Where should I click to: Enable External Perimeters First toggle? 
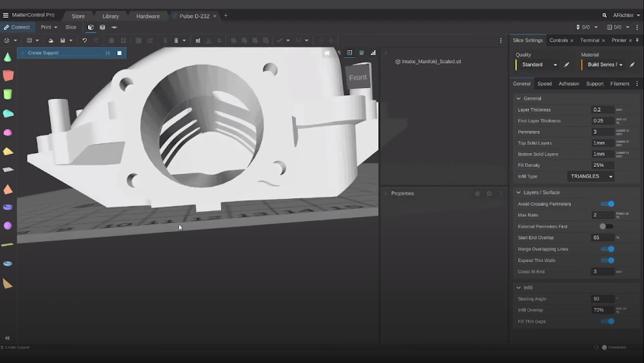pyautogui.click(x=606, y=226)
